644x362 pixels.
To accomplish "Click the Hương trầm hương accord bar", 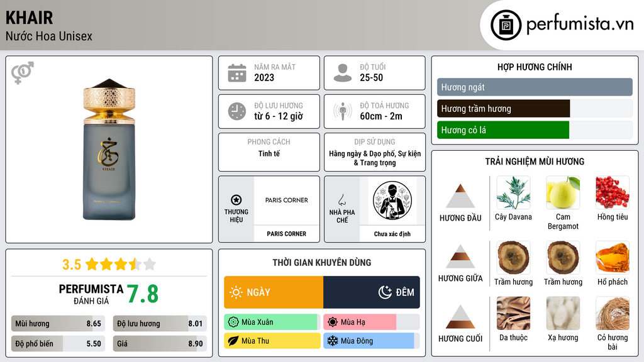I will pos(535,109).
